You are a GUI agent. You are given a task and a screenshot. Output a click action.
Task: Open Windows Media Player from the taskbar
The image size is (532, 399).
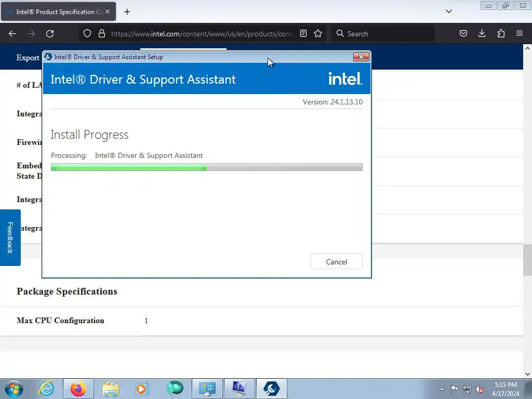point(142,389)
